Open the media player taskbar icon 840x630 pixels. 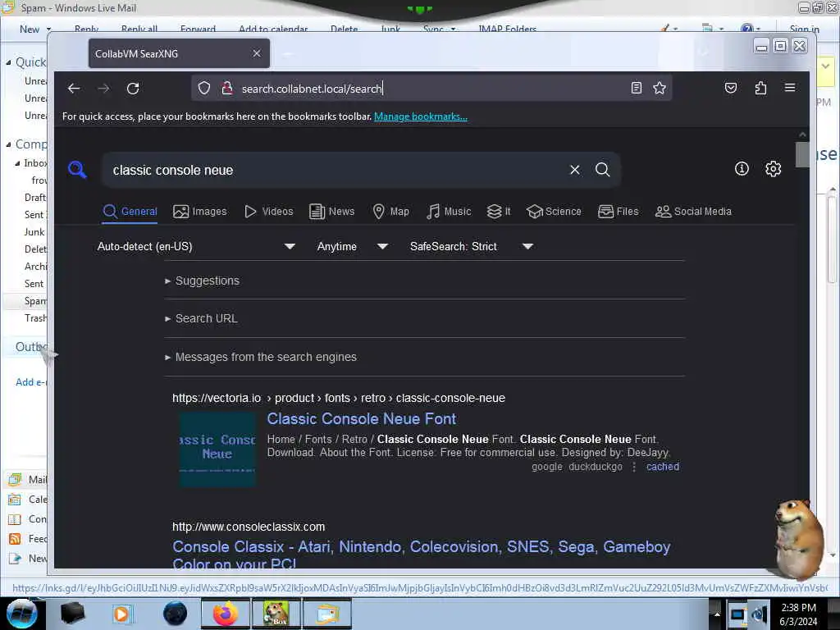click(x=122, y=614)
